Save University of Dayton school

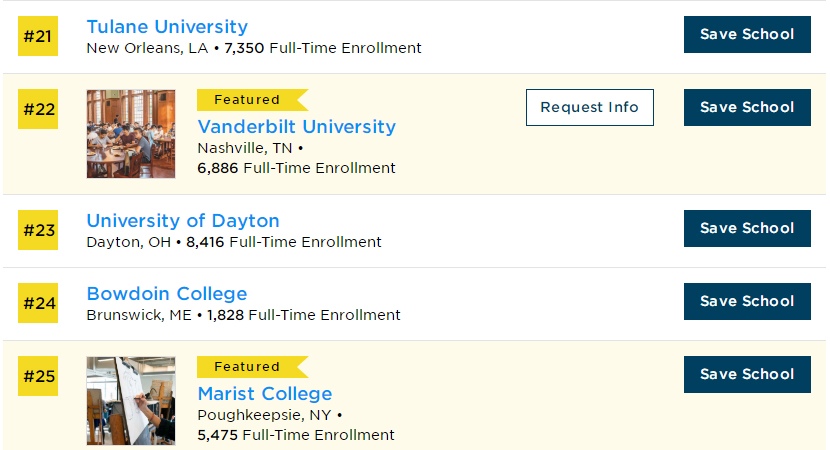click(747, 229)
